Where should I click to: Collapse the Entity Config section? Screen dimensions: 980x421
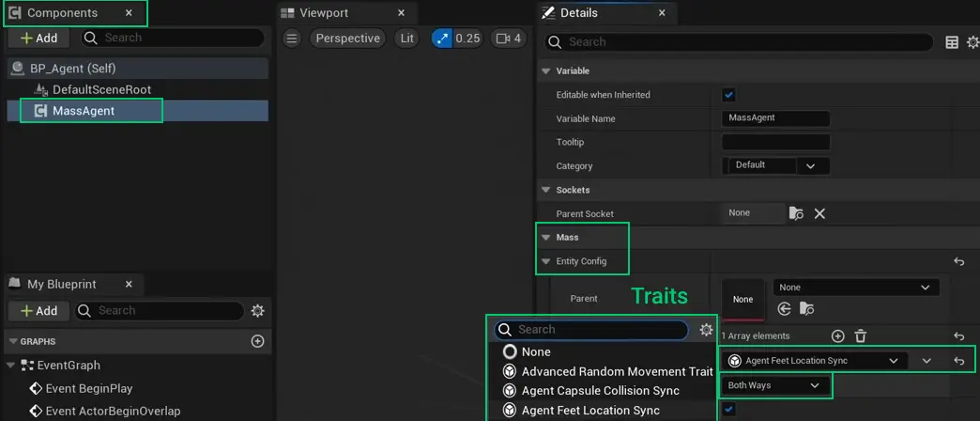[x=545, y=261]
